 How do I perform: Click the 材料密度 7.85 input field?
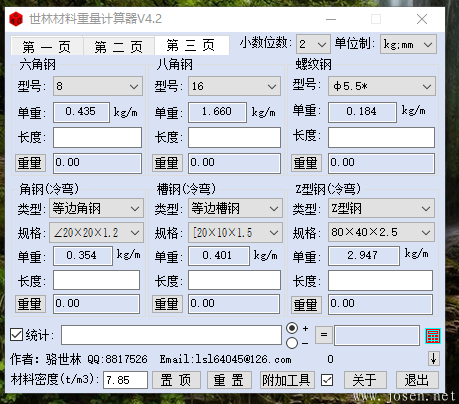coord(125,380)
